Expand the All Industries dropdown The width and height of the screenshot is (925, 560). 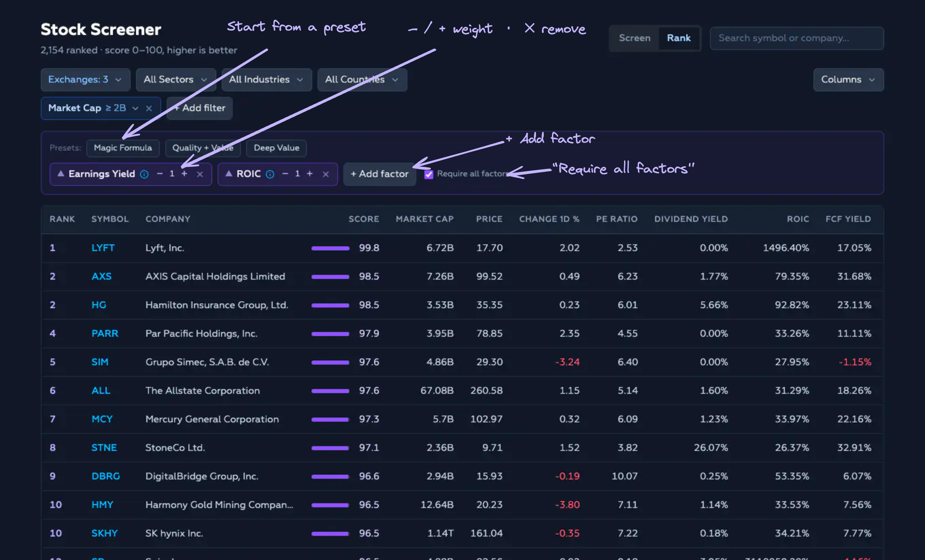coord(267,80)
